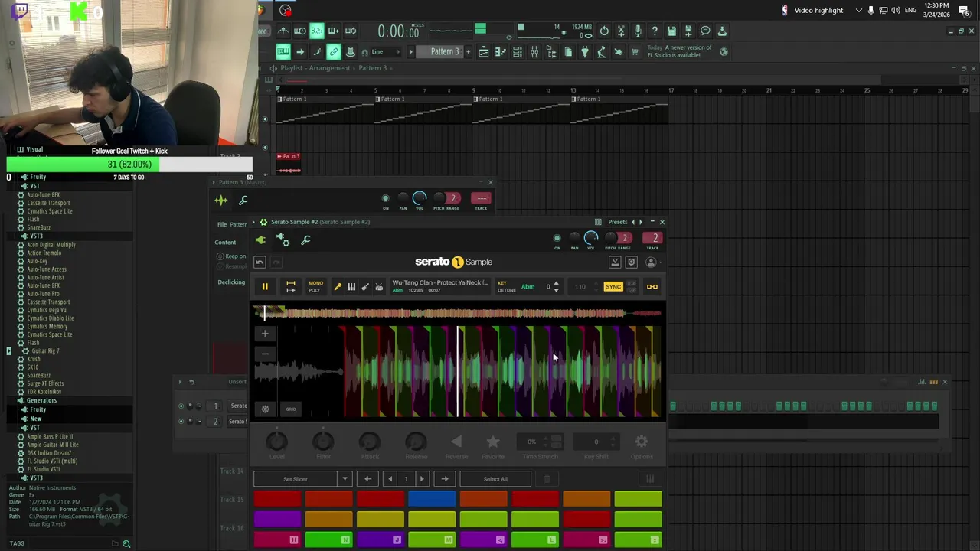This screenshot has width=980, height=551.
Task: Click the FL Studio plugin picker plug icon
Action: coord(585,52)
